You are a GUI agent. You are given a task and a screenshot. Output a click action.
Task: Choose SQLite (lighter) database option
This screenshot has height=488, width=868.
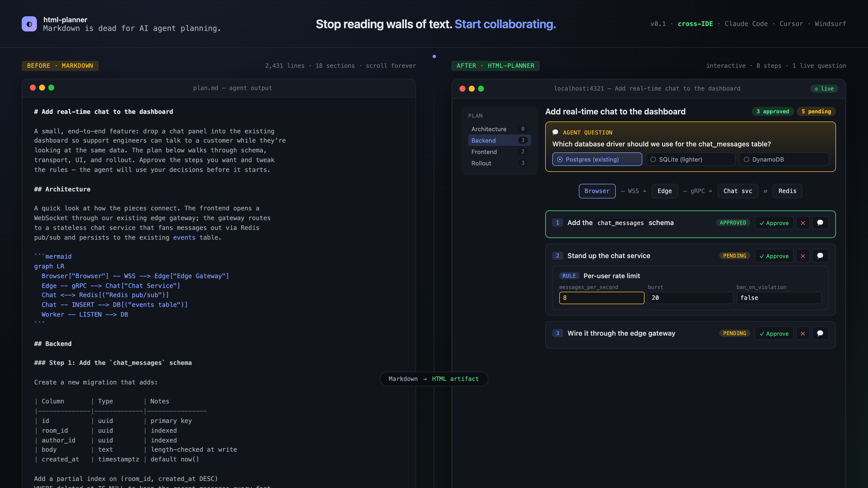[690, 159]
